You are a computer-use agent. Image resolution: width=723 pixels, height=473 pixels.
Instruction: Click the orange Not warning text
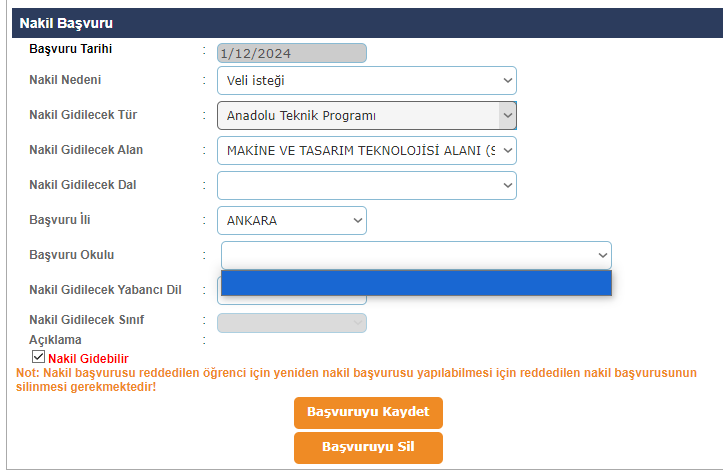point(355,379)
